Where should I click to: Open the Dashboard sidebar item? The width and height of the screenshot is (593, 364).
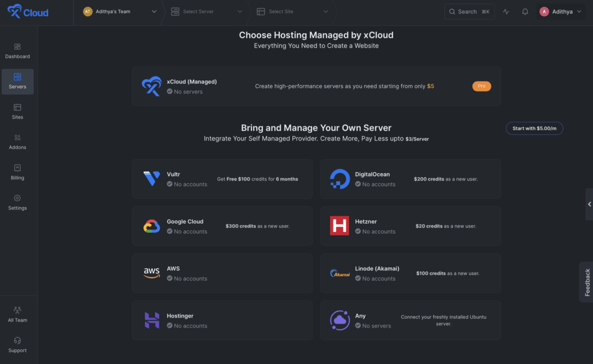(x=17, y=51)
